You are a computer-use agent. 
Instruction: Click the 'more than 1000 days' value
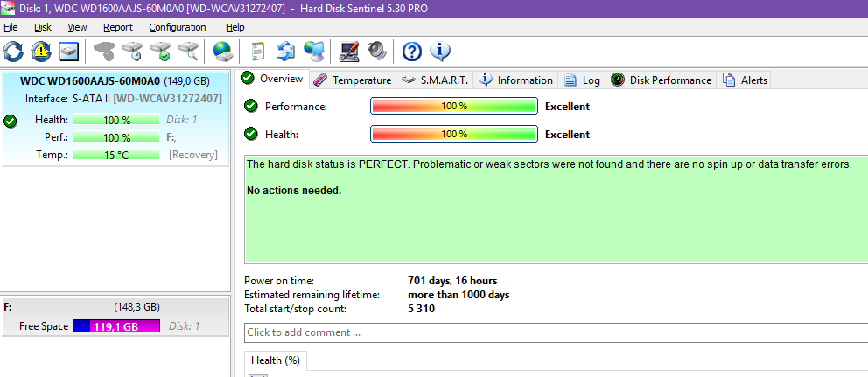pyautogui.click(x=458, y=295)
